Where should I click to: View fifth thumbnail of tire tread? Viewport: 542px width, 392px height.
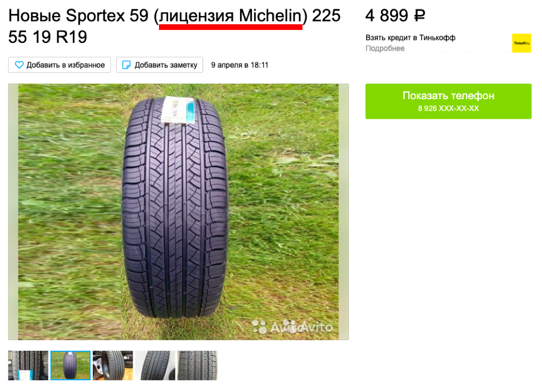197,365
